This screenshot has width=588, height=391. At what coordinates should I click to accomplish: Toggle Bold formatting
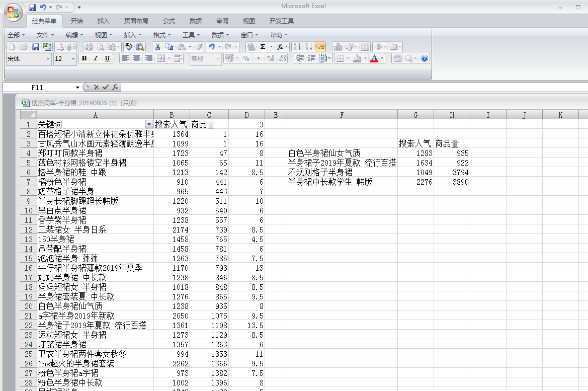84,59
